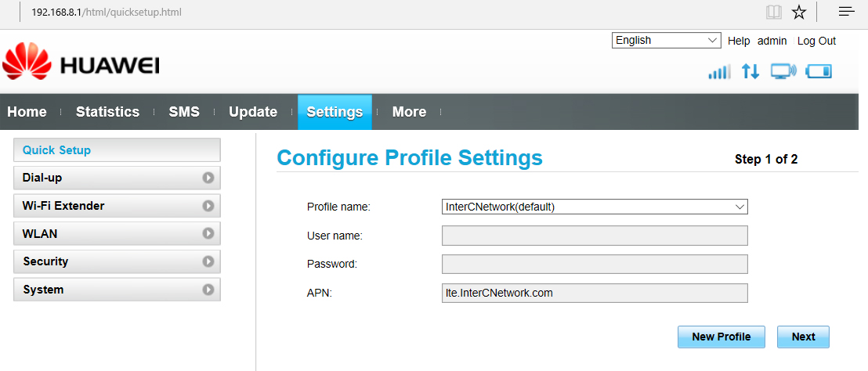Image resolution: width=868 pixels, height=371 pixels.
Task: Open the SMS tab
Action: [184, 112]
